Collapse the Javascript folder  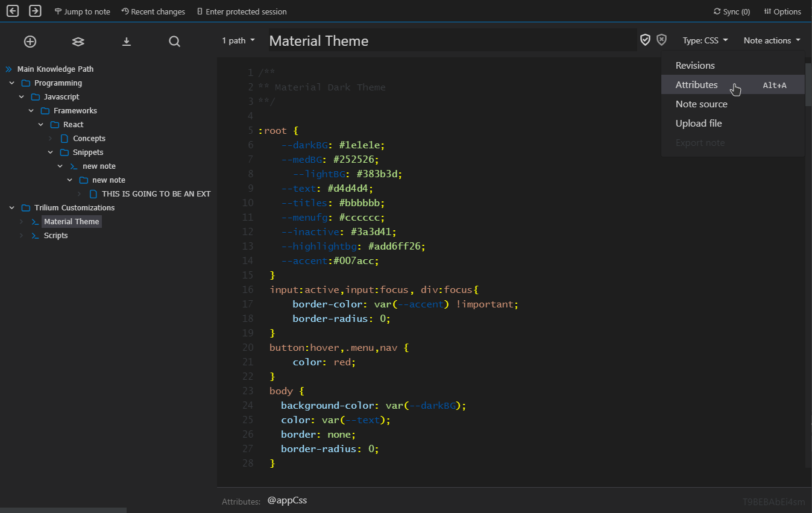22,97
